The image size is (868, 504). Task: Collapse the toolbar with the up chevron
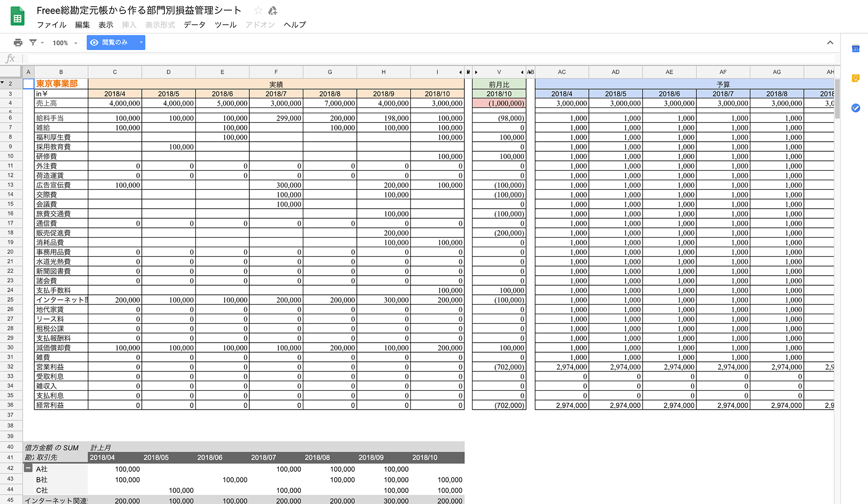point(830,42)
